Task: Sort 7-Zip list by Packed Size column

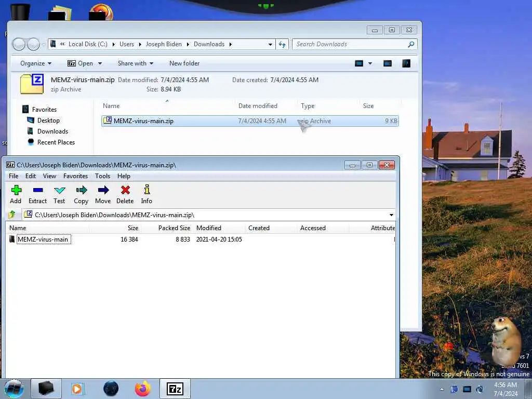Action: tap(167, 228)
